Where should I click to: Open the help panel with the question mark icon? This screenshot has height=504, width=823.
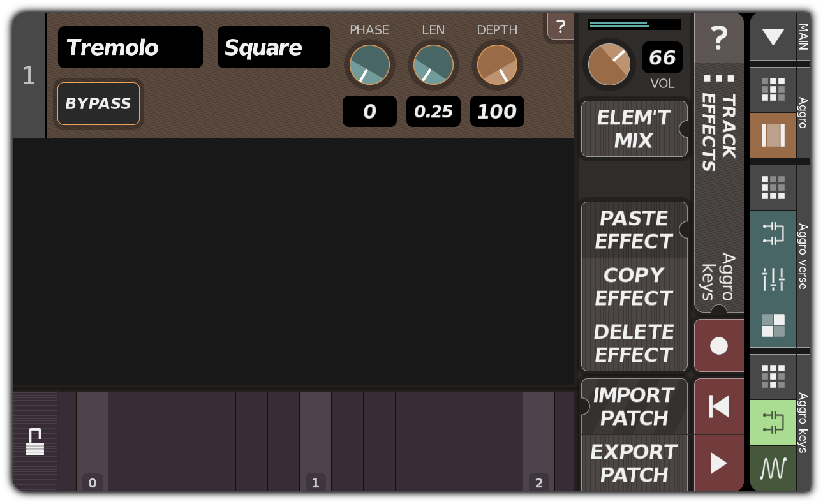coord(719,38)
